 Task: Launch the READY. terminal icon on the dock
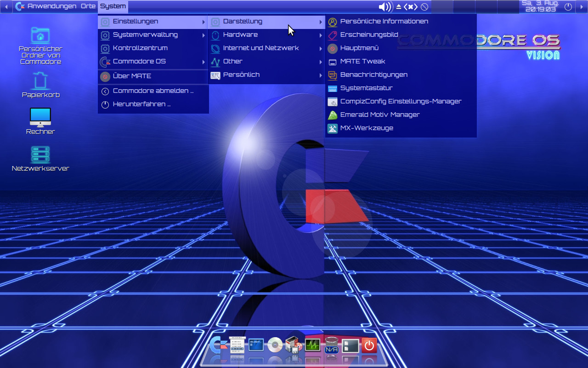click(x=256, y=345)
